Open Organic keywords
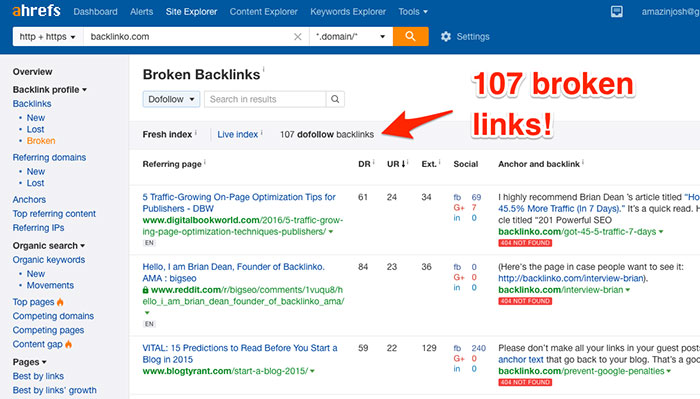Image resolution: width=700 pixels, height=399 pixels. pos(49,260)
